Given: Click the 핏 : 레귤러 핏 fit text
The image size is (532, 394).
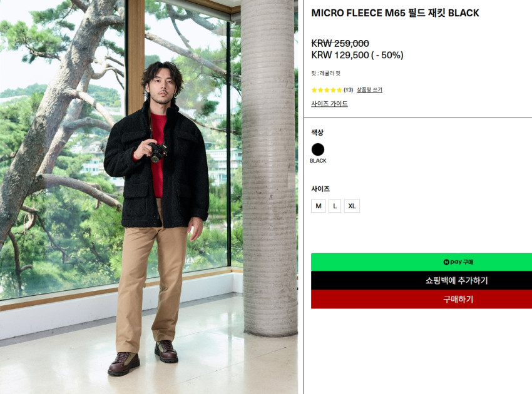Looking at the screenshot, I should (x=325, y=73).
